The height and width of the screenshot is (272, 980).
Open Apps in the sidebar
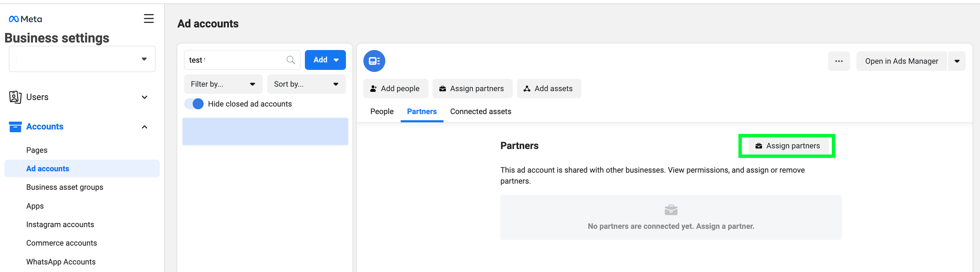pos(35,206)
